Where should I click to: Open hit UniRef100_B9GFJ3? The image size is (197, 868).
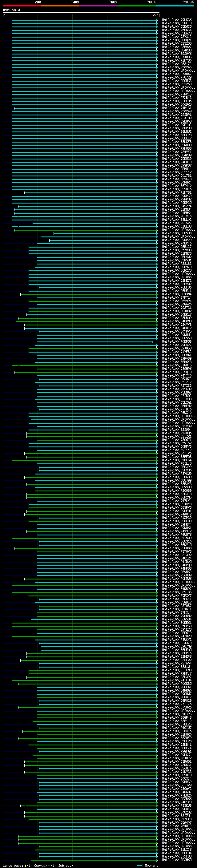point(177,23)
